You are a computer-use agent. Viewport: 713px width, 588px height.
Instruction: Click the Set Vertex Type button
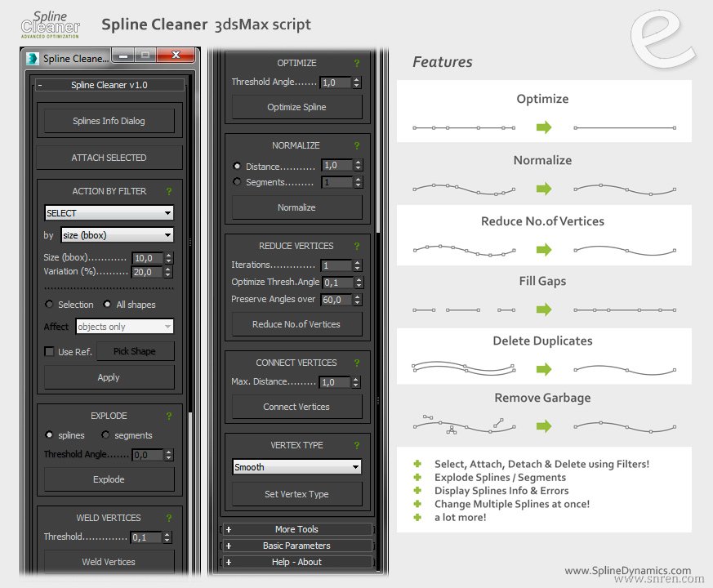[297, 494]
